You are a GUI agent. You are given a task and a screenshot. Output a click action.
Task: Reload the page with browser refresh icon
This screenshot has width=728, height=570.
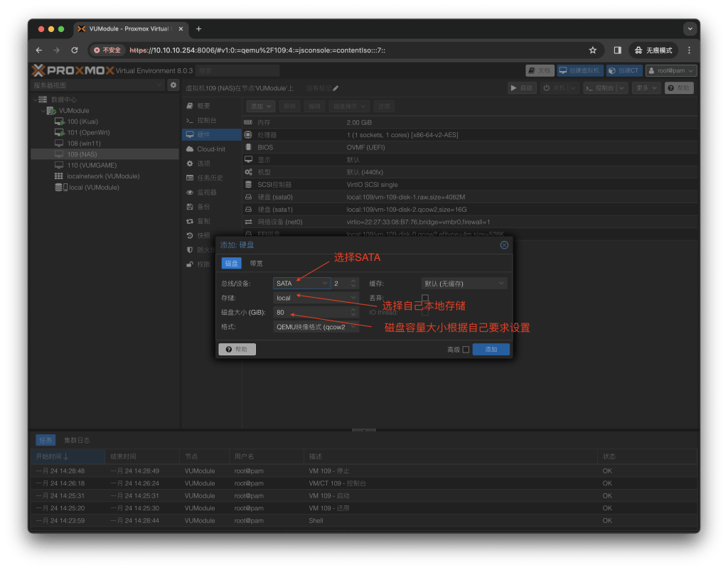pyautogui.click(x=75, y=50)
